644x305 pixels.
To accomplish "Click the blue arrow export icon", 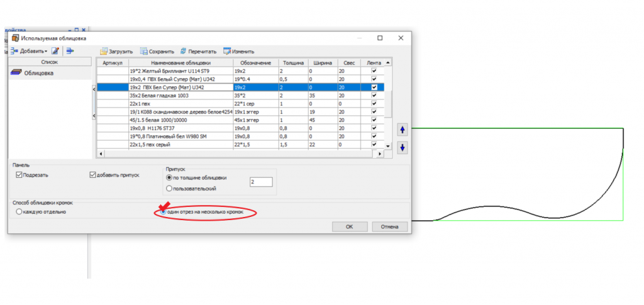I will pyautogui.click(x=70, y=51).
